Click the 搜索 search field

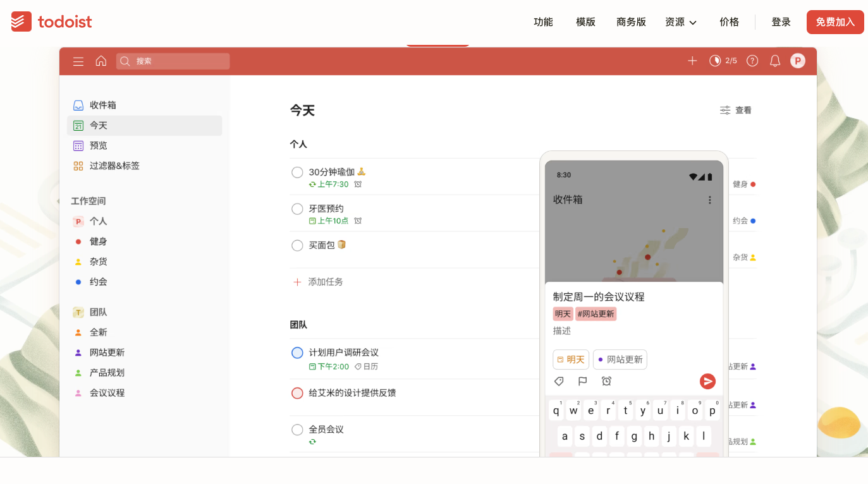click(x=173, y=61)
